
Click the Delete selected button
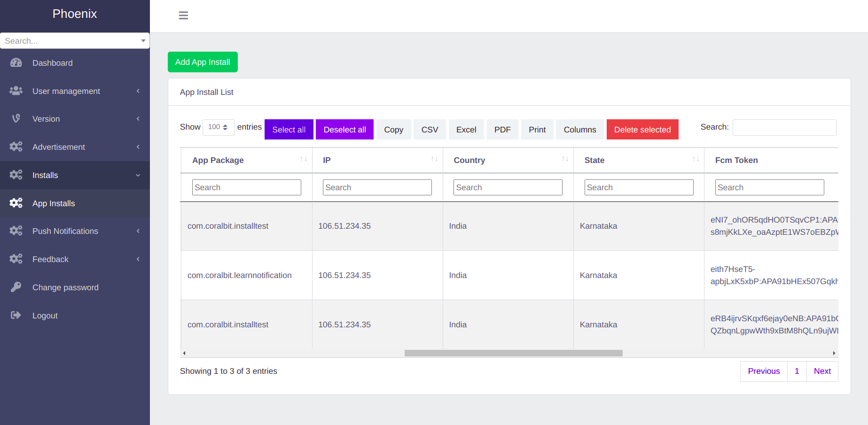[x=642, y=130]
